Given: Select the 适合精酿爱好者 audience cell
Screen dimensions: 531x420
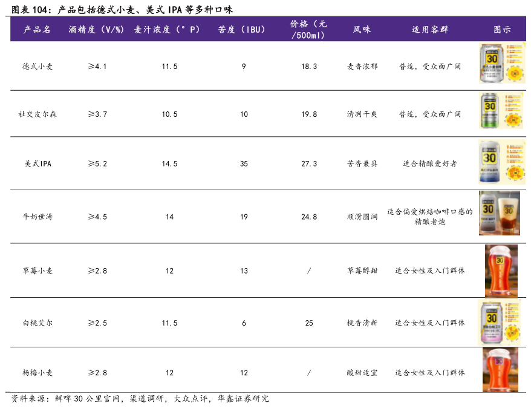Looking at the screenshot, I should pos(430,164).
